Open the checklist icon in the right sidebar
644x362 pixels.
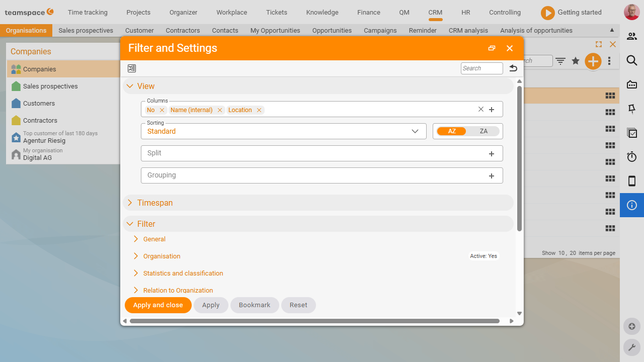click(x=632, y=133)
